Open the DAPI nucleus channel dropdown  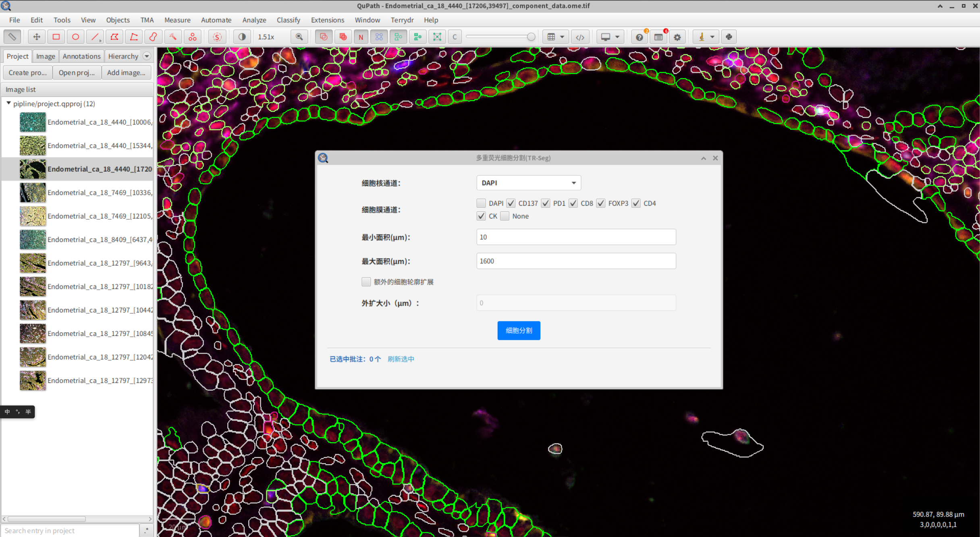coord(528,183)
